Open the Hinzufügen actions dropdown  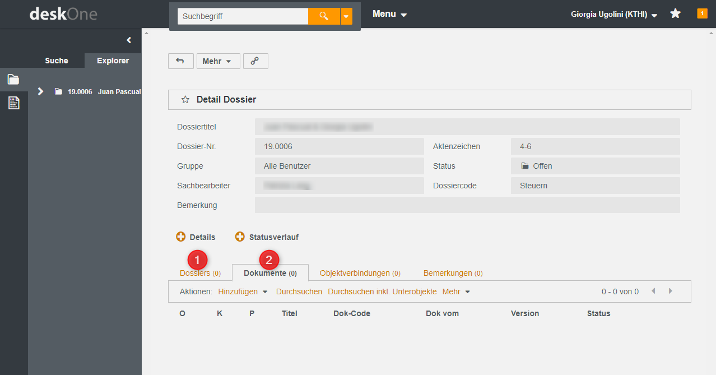tap(242, 291)
